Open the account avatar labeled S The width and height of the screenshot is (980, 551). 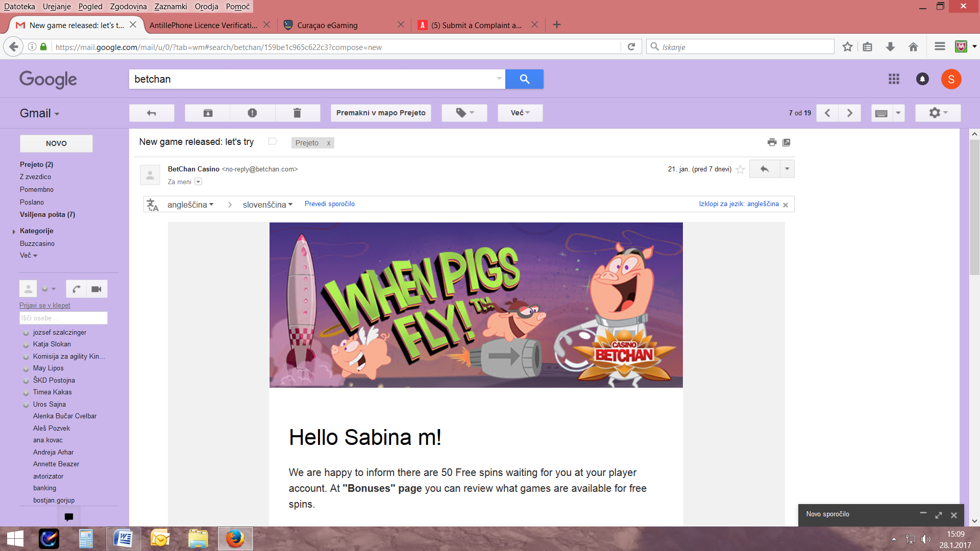click(951, 79)
